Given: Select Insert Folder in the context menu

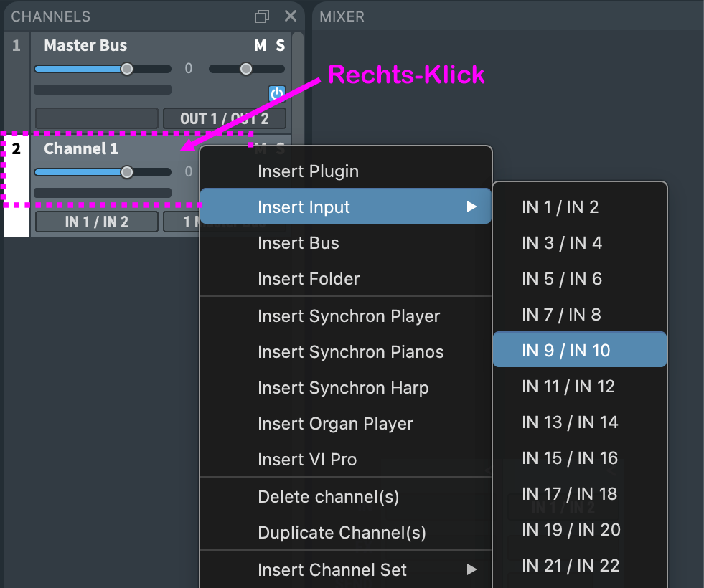Looking at the screenshot, I should coord(309,279).
